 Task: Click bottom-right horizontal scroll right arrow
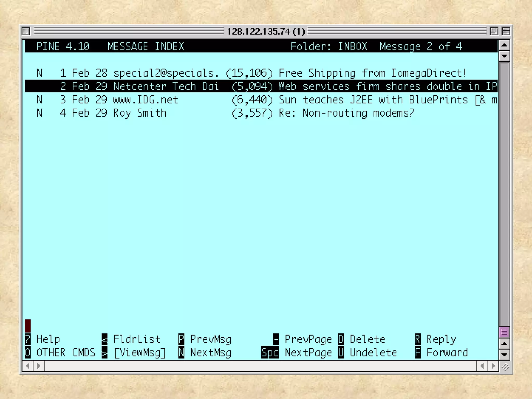493,366
